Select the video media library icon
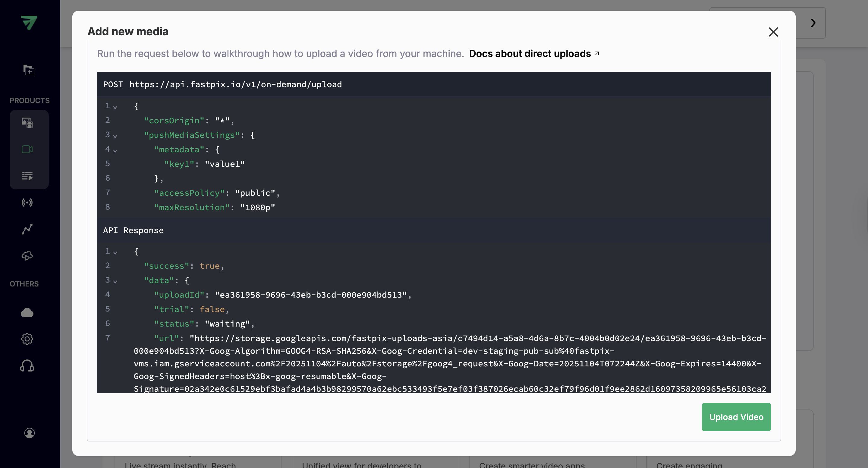This screenshot has height=468, width=868. [x=27, y=123]
